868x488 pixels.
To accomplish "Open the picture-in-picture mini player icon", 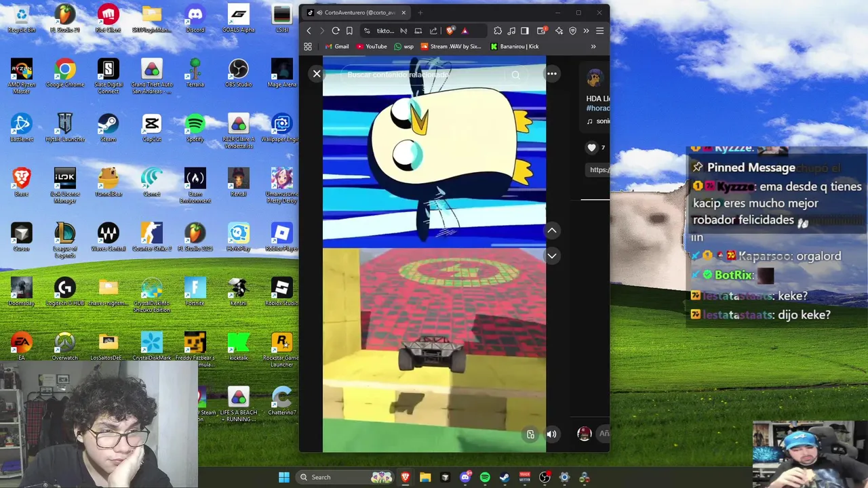I will pyautogui.click(x=530, y=434).
